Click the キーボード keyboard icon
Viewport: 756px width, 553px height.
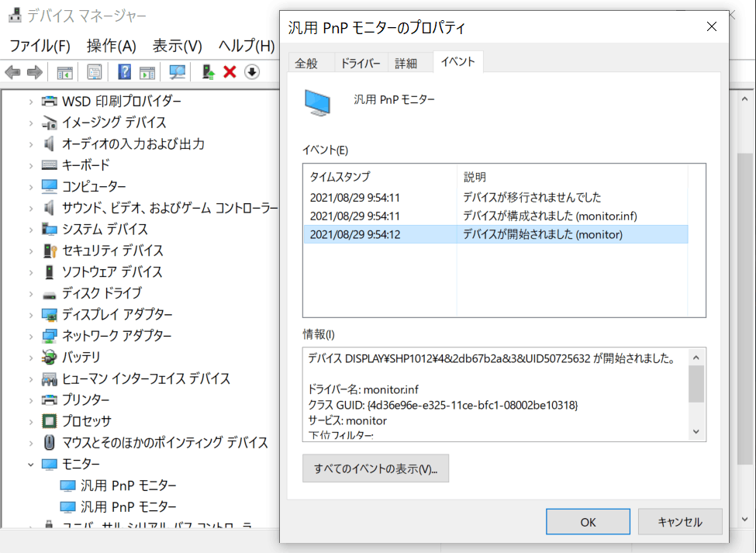49,165
